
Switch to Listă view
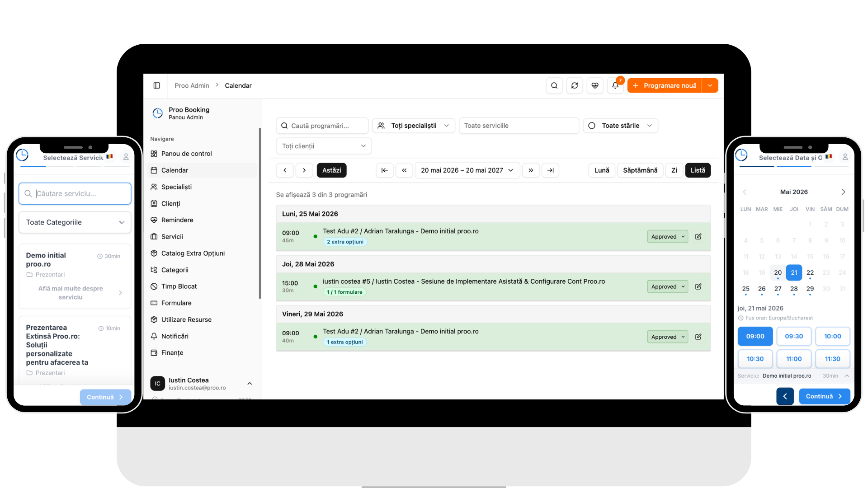point(698,170)
